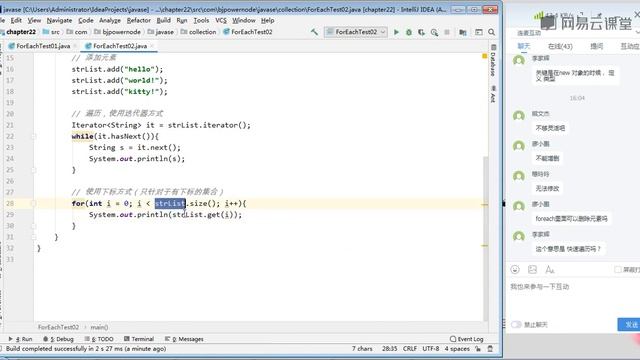Screen dimensions: 640x360
Task: Open the Tools menu
Action: (x=201, y=20)
